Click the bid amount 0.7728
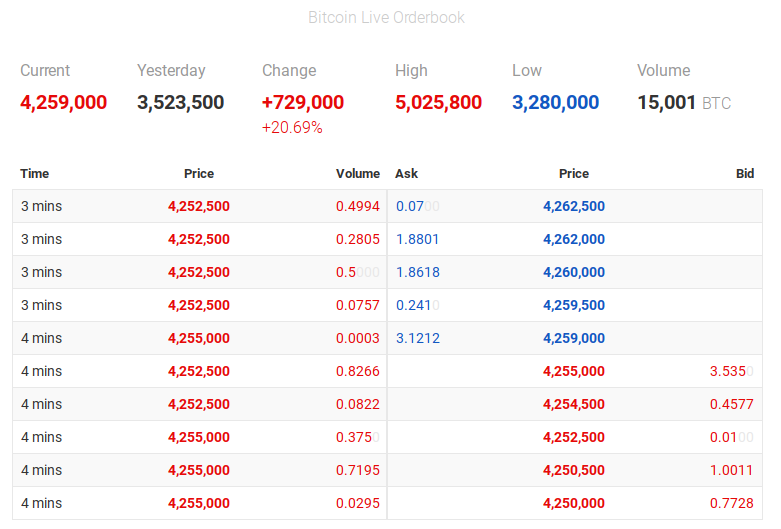 (x=731, y=504)
